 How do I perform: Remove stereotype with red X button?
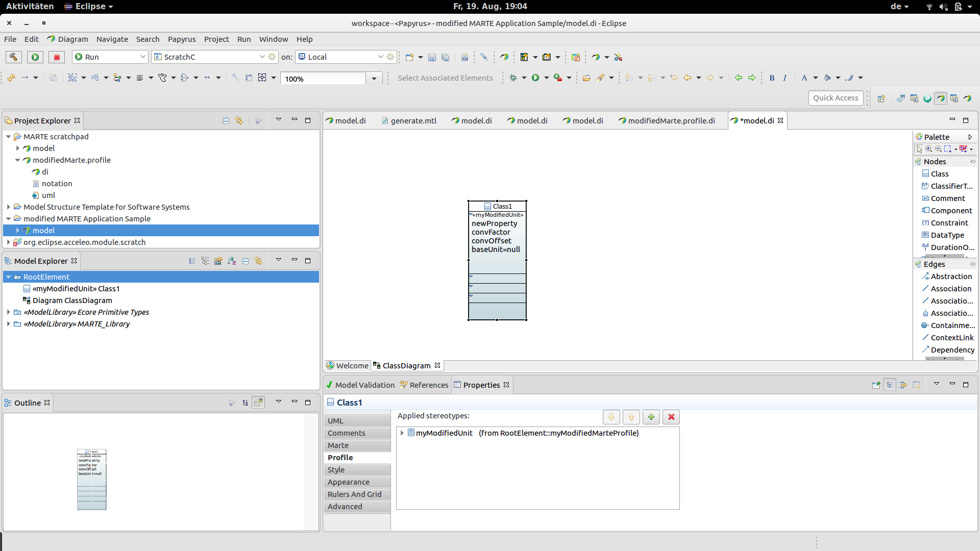671,417
